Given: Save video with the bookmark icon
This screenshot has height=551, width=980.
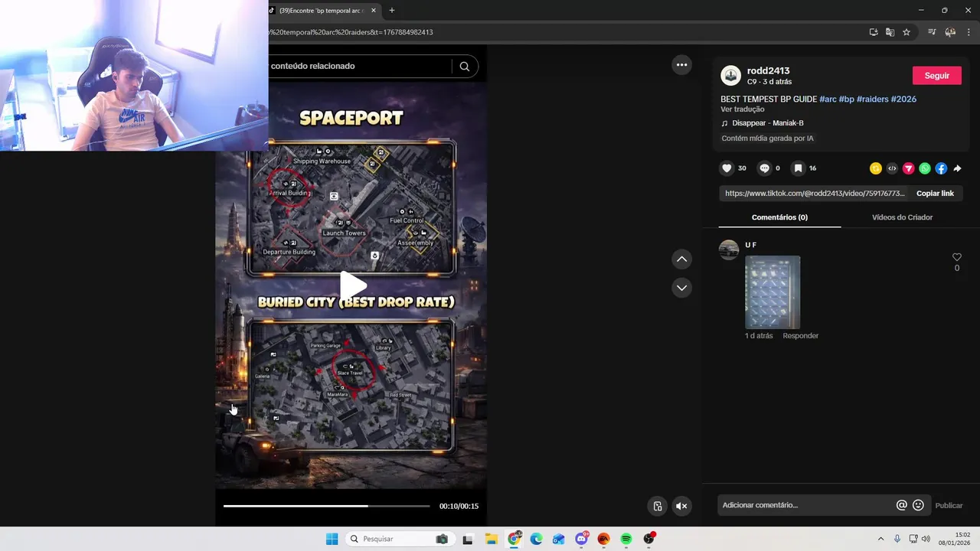Looking at the screenshot, I should 798,168.
